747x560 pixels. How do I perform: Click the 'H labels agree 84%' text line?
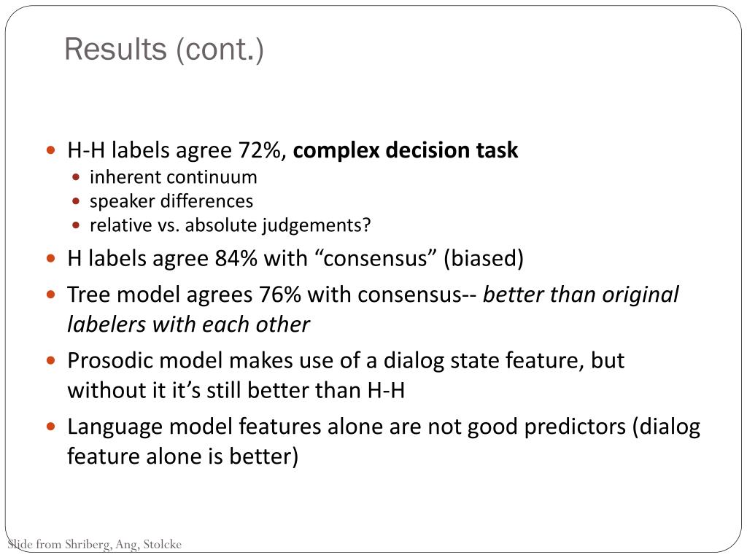(295, 259)
